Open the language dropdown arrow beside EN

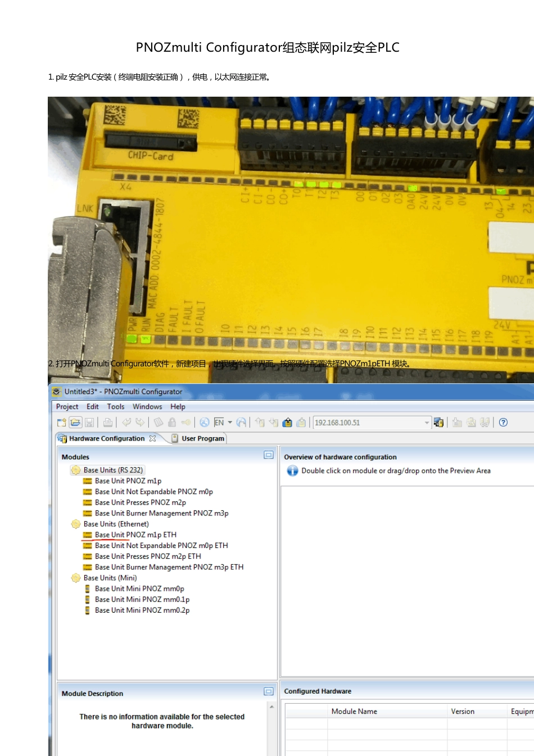(230, 423)
